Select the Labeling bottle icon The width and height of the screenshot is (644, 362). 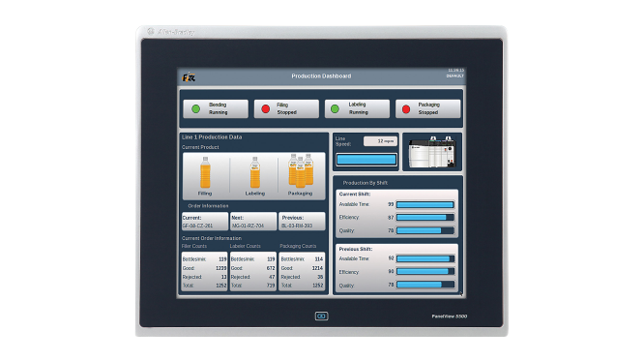coord(255,172)
